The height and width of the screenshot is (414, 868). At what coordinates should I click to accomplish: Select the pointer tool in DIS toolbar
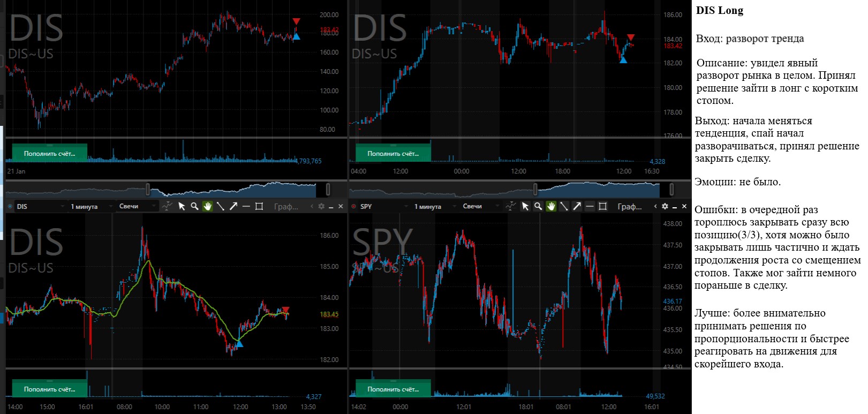pos(182,206)
